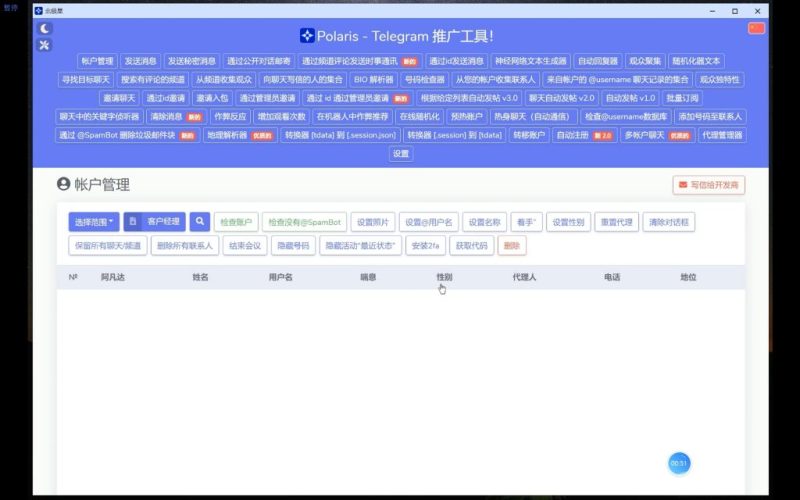
Task: Open the 搜索有评论的频道 menu item
Action: 153,80
